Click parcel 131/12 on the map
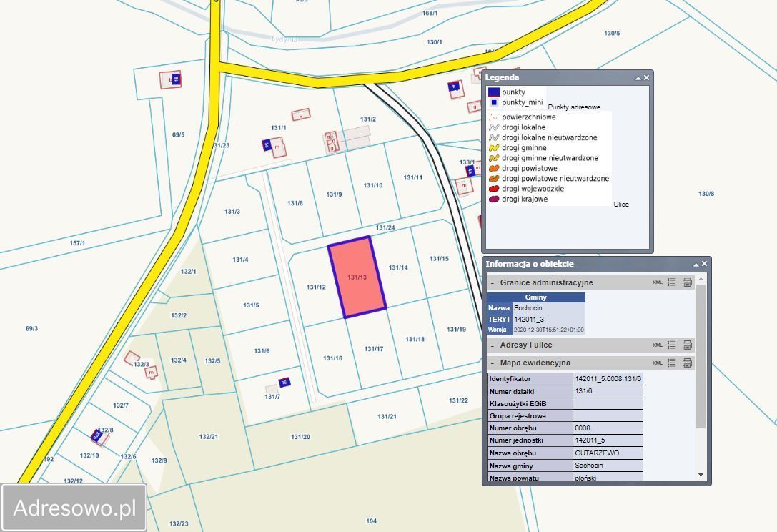Screen dimensions: 777x532 (316, 287)
